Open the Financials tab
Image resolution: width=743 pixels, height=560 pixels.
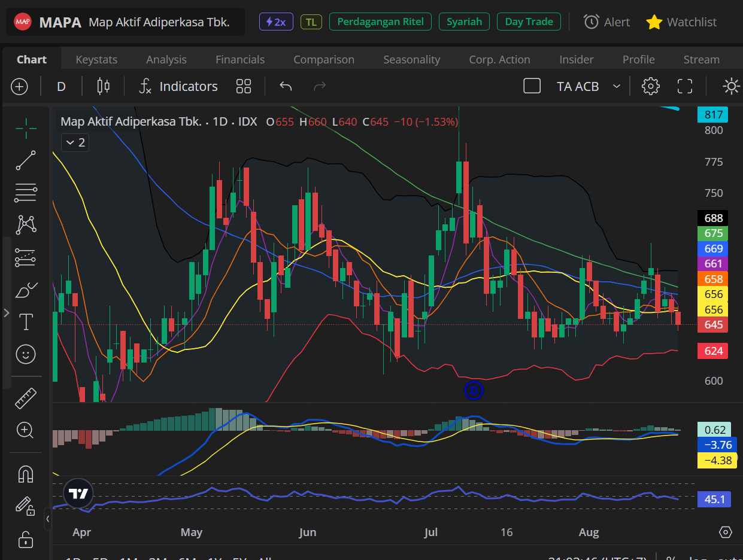click(240, 59)
